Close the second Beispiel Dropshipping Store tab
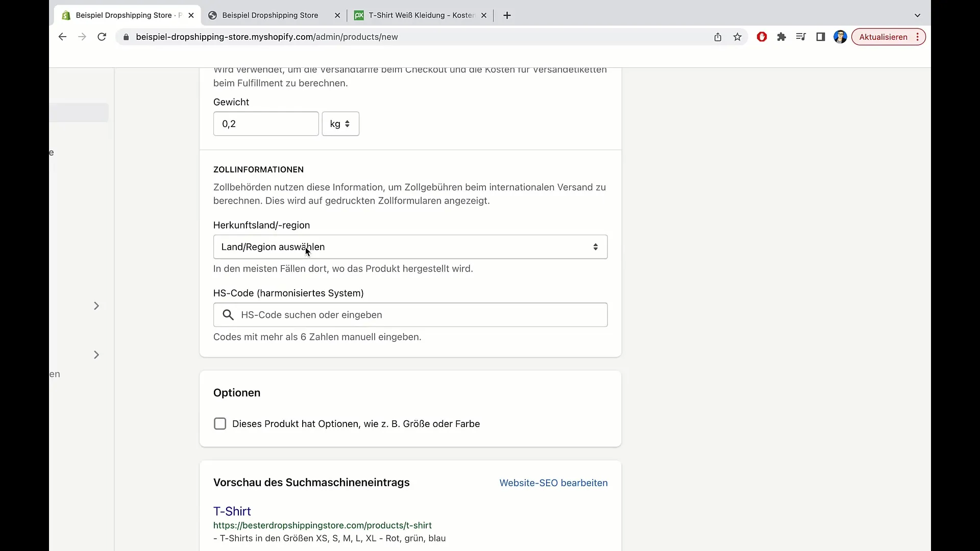 (x=337, y=15)
